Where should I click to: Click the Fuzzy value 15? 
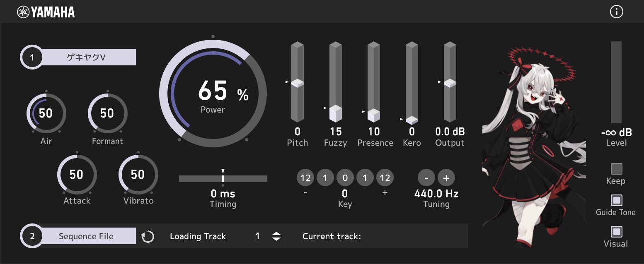tap(336, 132)
